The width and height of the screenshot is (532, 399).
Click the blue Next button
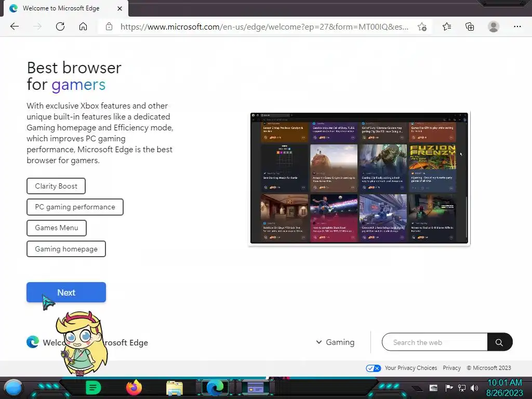tap(66, 292)
